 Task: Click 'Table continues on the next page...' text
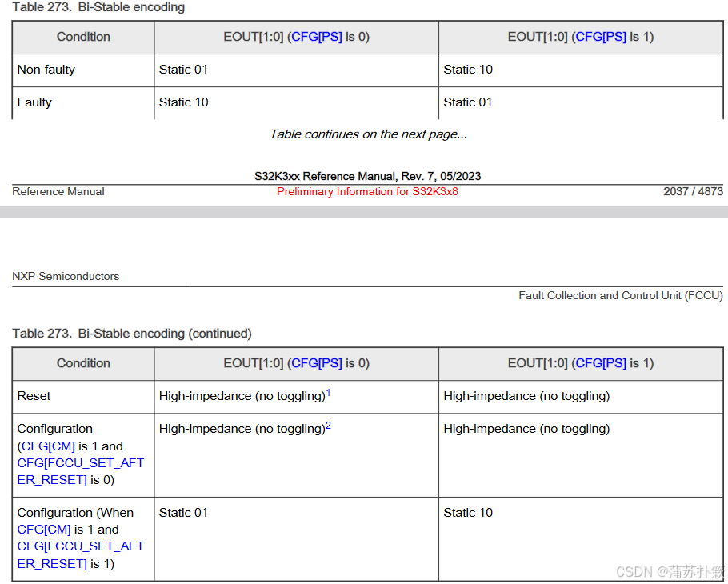point(369,134)
